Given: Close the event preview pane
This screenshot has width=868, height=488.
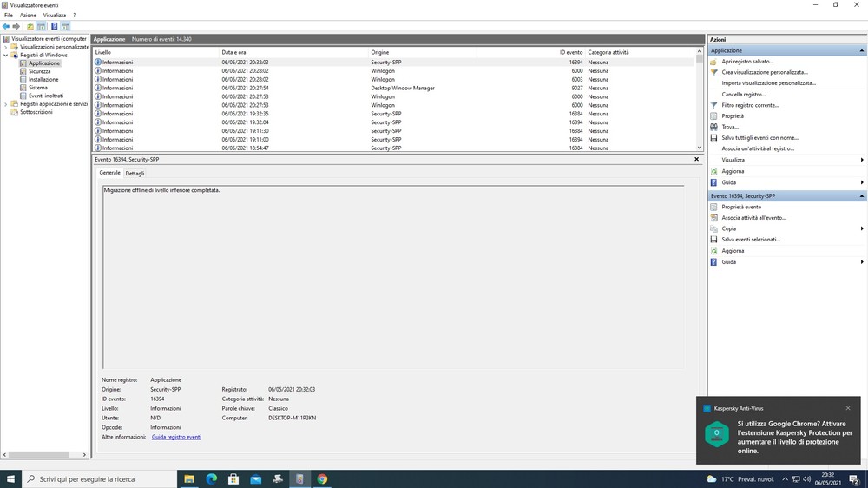Looking at the screenshot, I should [x=696, y=159].
